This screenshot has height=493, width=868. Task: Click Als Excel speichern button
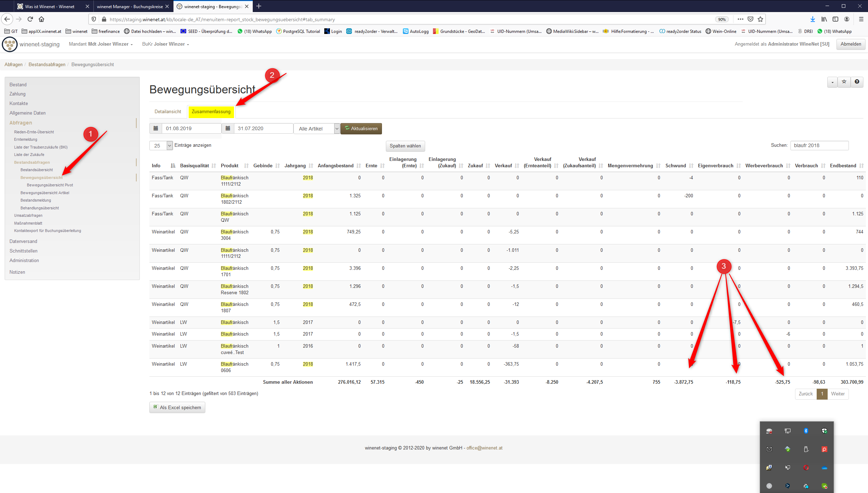click(x=177, y=407)
